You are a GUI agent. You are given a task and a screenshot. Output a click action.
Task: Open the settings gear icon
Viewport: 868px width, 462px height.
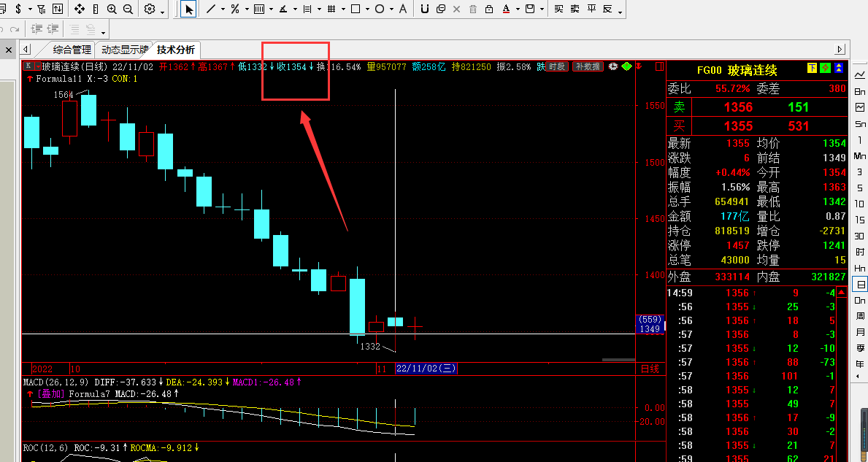tap(150, 9)
